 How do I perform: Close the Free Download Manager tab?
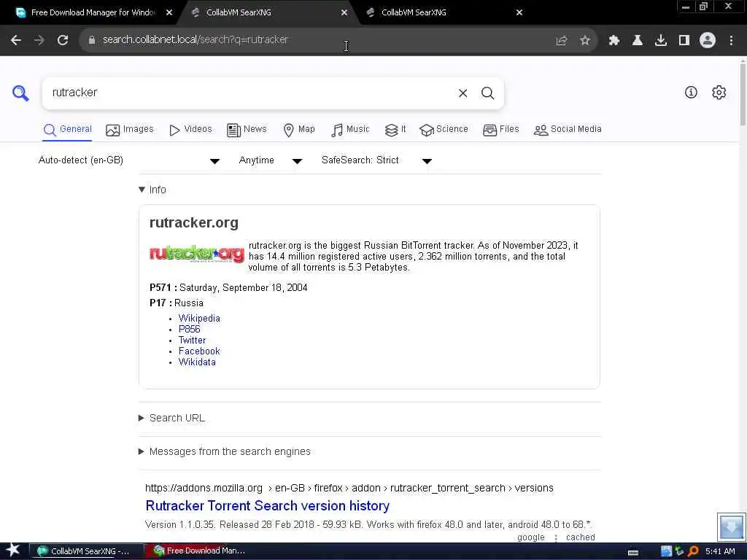(x=169, y=13)
